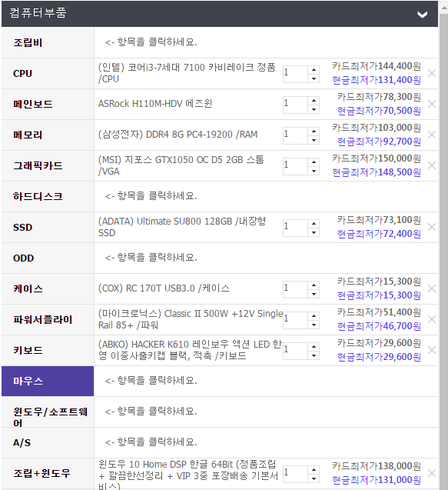The width and height of the screenshot is (448, 490).
Task: Click the vertical scrollbar up arrow
Action: coord(443,8)
